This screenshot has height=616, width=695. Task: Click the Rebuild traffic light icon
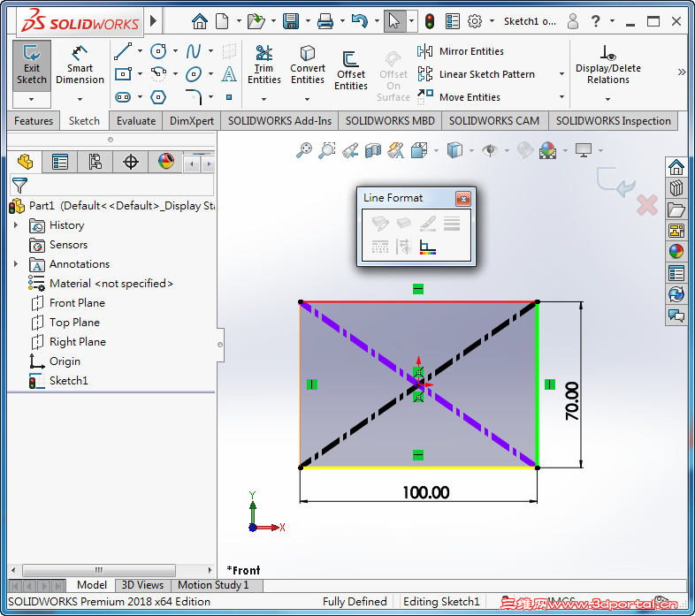430,21
